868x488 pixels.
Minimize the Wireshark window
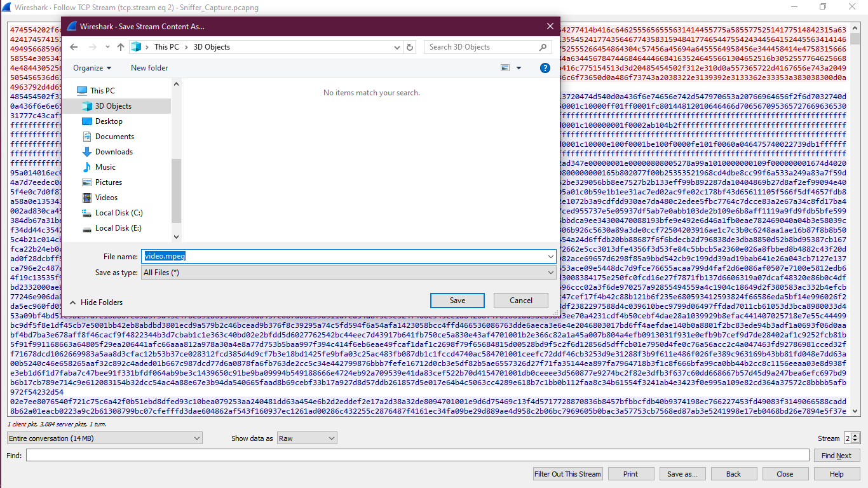coord(794,7)
